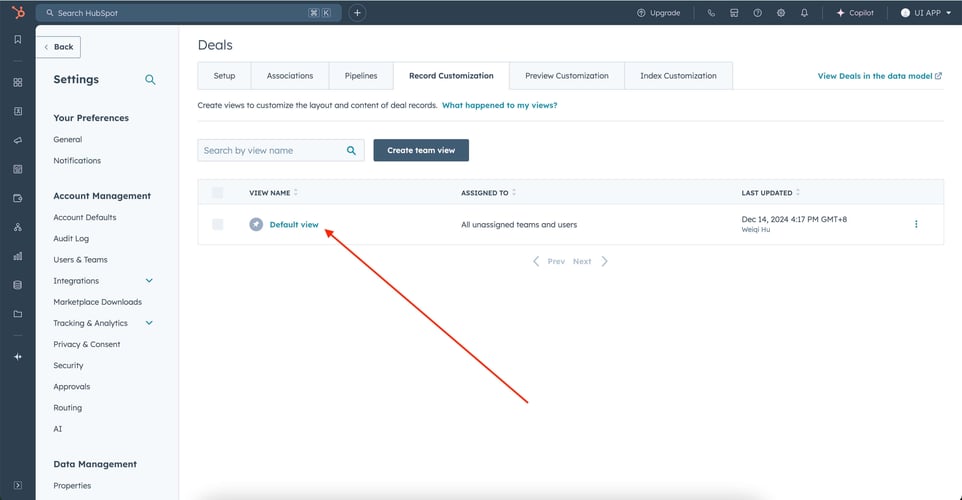Open Routing settings
Image resolution: width=962 pixels, height=500 pixels.
click(67, 407)
